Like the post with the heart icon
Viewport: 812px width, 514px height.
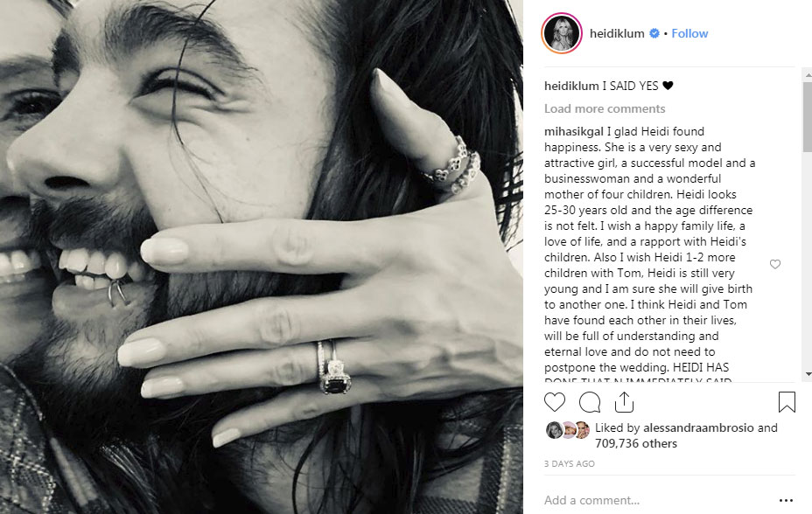tap(555, 402)
